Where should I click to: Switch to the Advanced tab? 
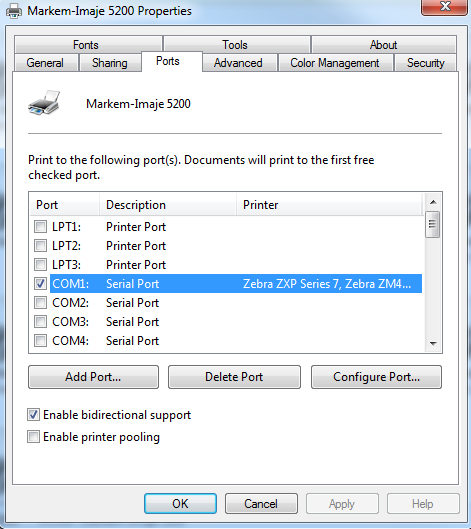240,63
